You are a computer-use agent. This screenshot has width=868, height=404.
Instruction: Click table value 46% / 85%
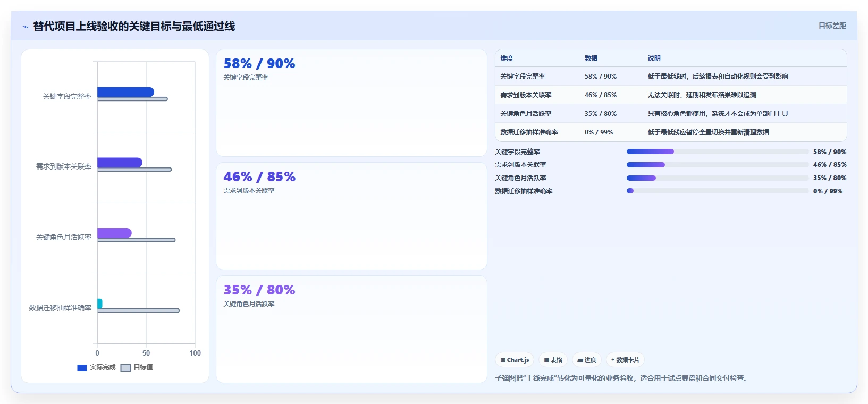pyautogui.click(x=601, y=95)
